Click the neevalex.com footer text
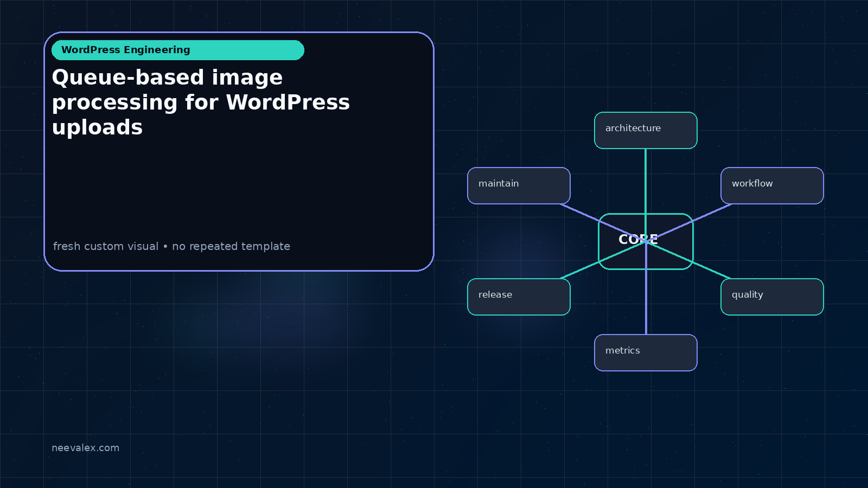 [x=85, y=448]
